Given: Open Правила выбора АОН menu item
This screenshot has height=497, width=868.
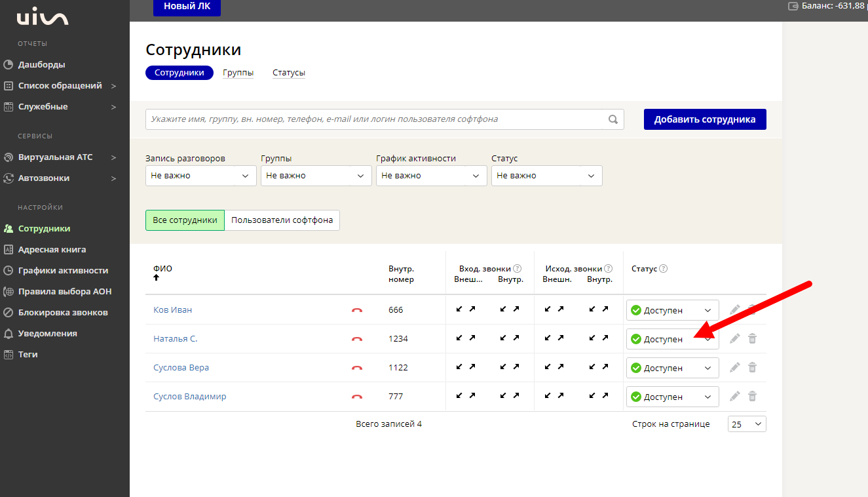Looking at the screenshot, I should tap(65, 292).
